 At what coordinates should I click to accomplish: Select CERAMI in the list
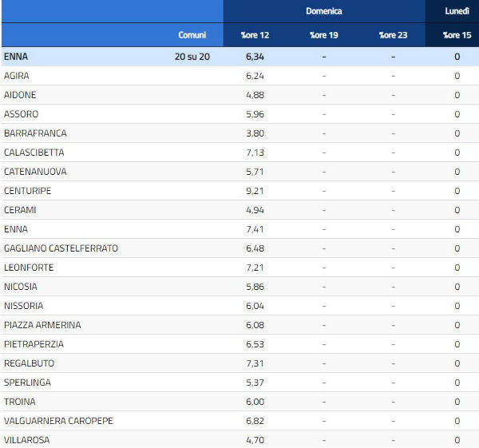(20, 210)
